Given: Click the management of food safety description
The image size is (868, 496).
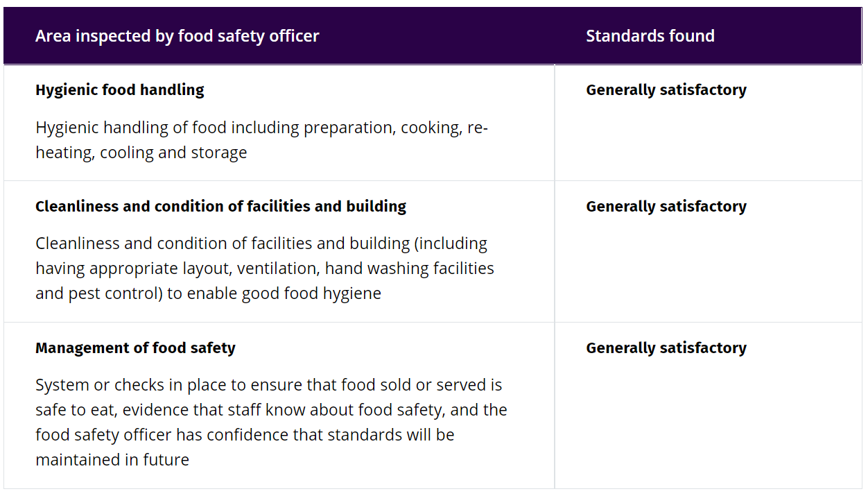Looking at the screenshot, I should (x=271, y=422).
